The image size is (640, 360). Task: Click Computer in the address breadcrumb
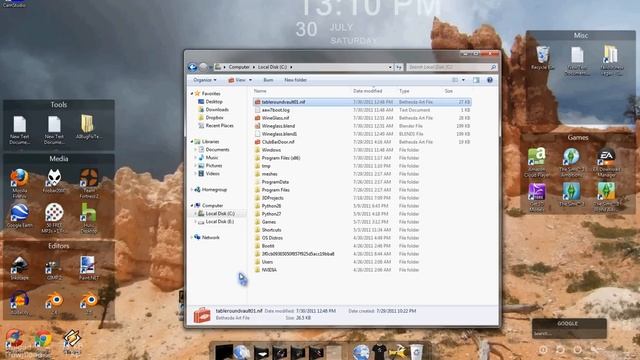click(239, 67)
